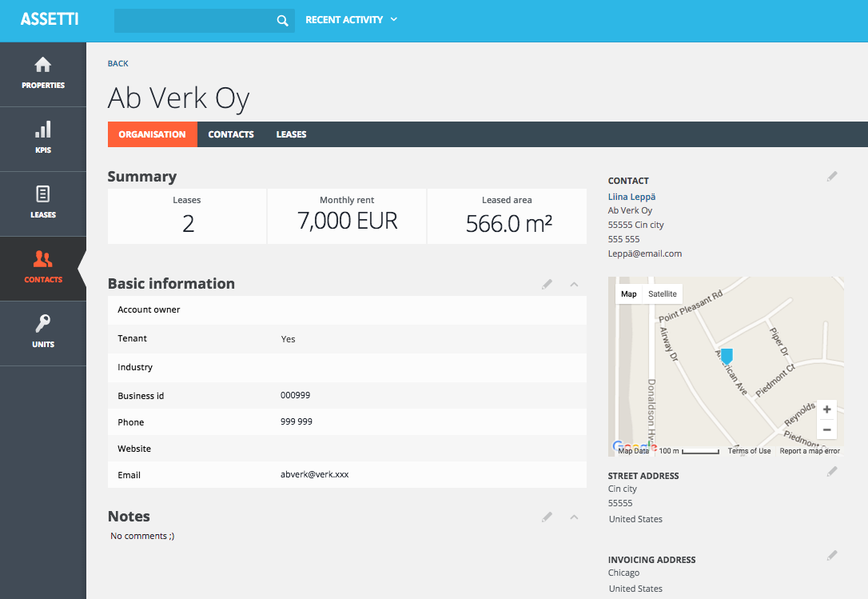This screenshot has width=868, height=599.
Task: Click the Map Data link
Action: point(633,451)
